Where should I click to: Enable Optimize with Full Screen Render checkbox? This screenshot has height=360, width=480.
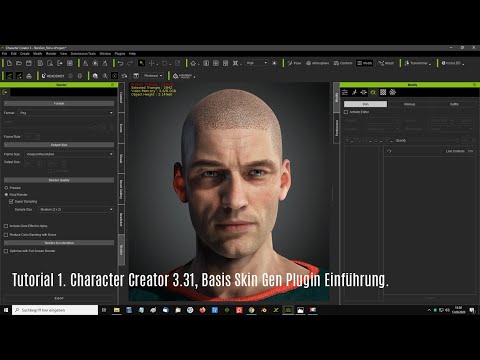pyautogui.click(x=6, y=251)
